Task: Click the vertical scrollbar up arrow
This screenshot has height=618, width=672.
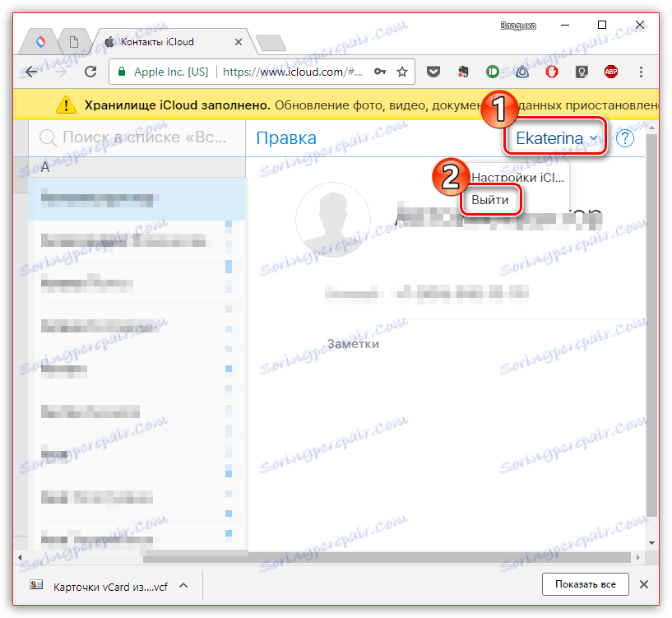Action: tap(652, 128)
